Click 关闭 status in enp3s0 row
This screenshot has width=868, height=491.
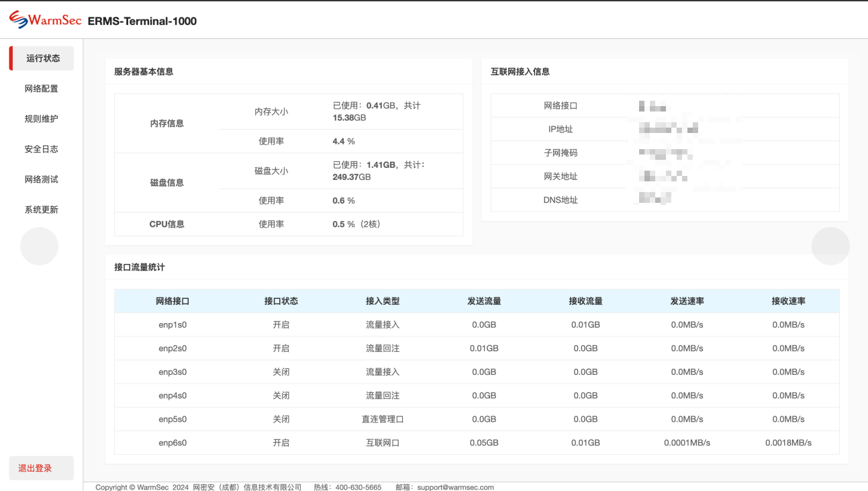[281, 372]
